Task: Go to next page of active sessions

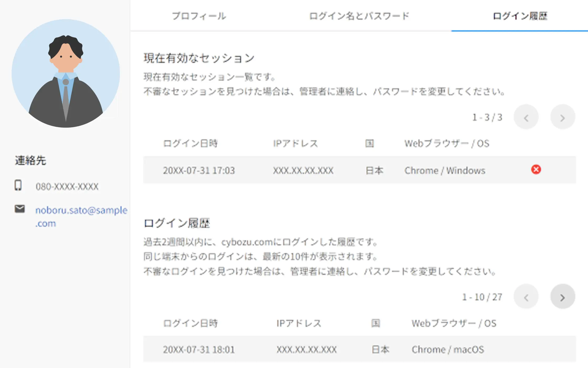Action: (x=563, y=117)
